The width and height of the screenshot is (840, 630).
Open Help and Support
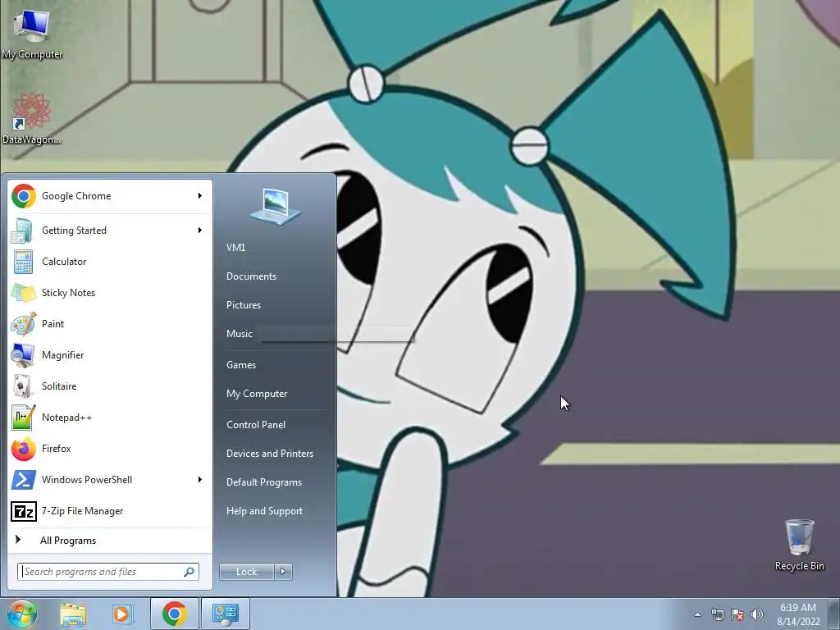click(x=264, y=511)
